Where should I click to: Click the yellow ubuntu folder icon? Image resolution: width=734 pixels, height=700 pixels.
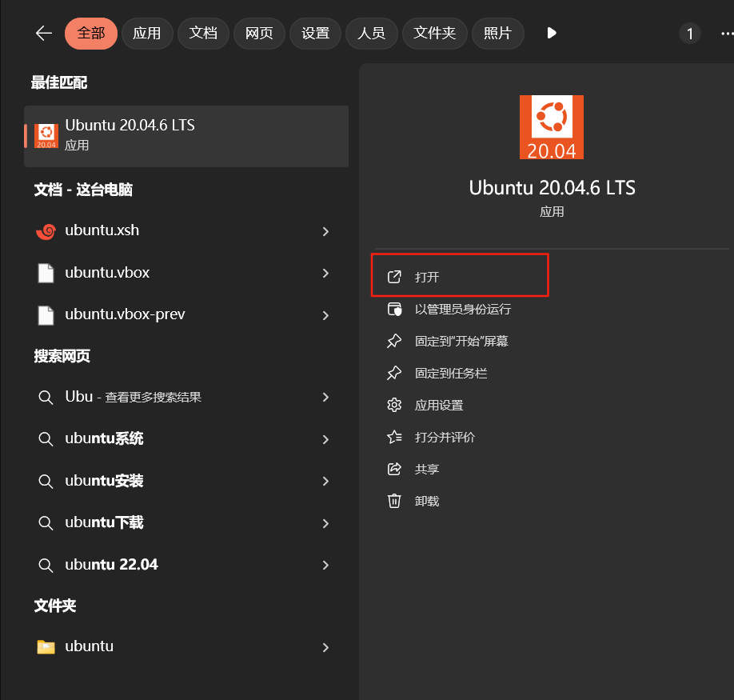tap(46, 646)
